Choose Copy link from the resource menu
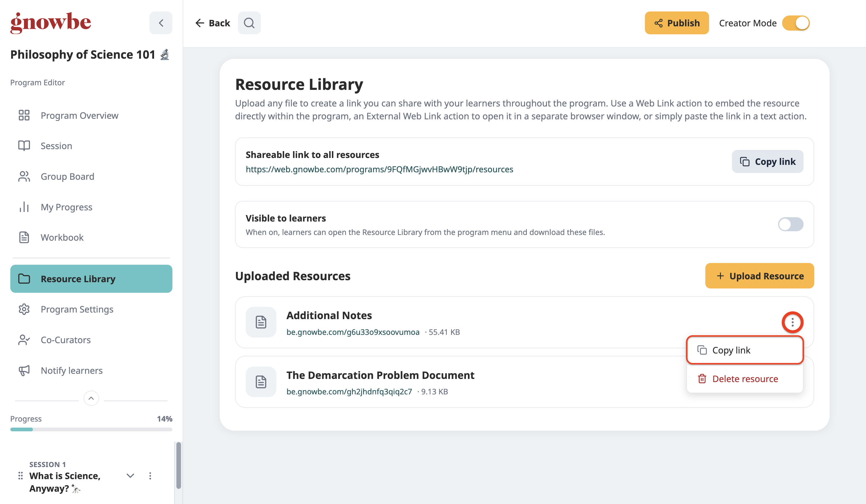Image resolution: width=866 pixels, height=504 pixels. pos(745,350)
